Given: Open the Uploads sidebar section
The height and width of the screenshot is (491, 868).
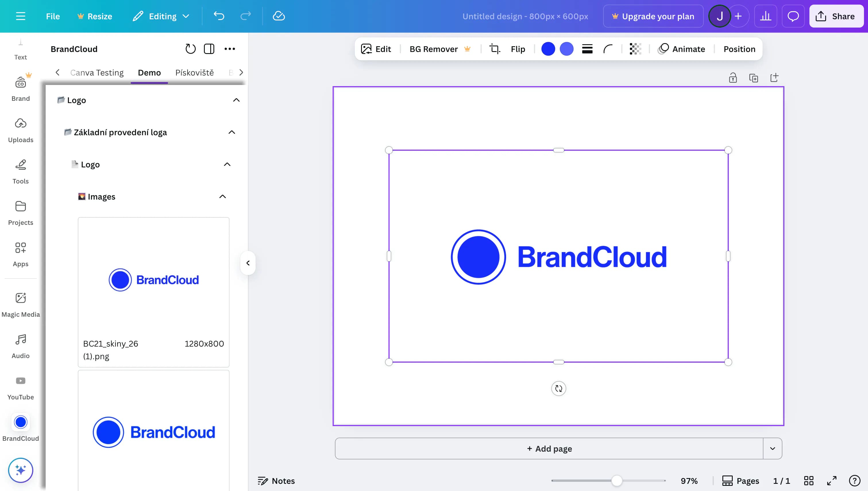Looking at the screenshot, I should click(21, 130).
